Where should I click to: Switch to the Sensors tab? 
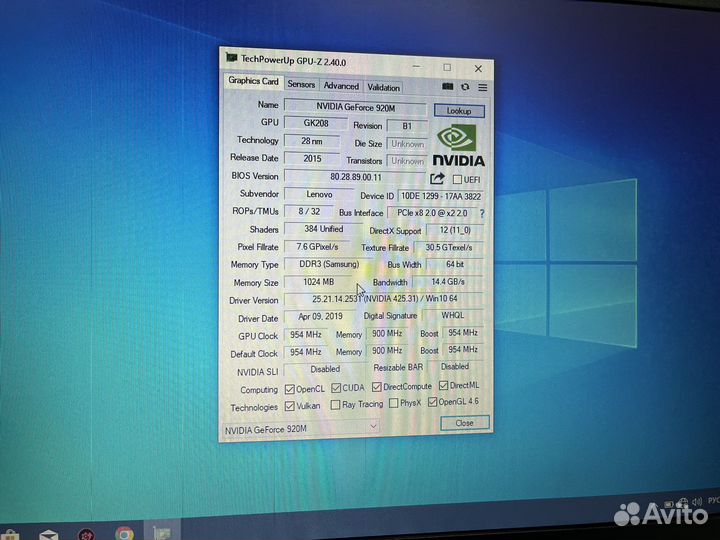(x=301, y=84)
